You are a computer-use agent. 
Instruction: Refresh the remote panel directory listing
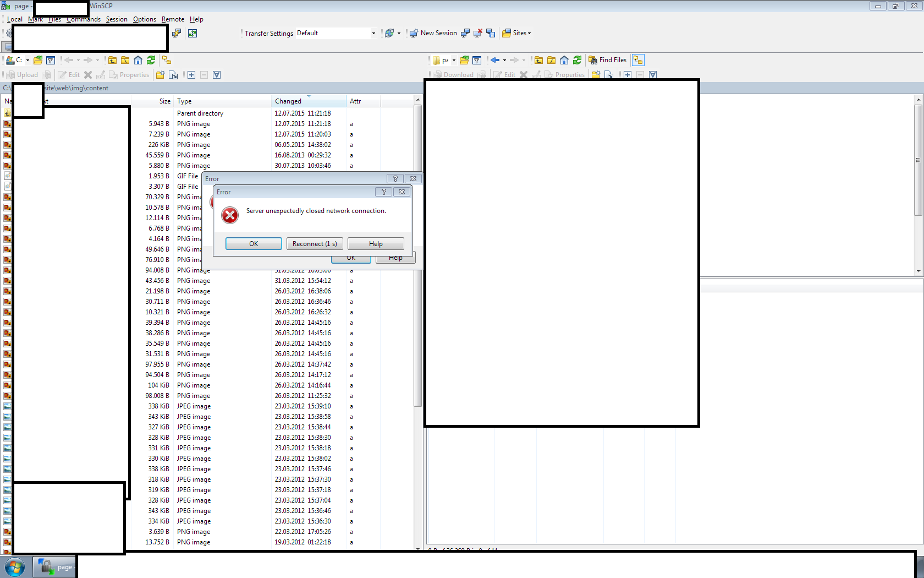[577, 60]
